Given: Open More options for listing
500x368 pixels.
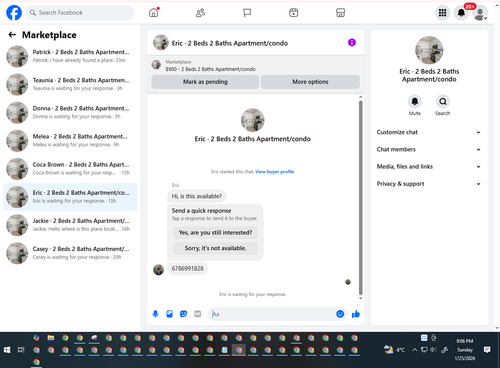Looking at the screenshot, I should point(310,82).
